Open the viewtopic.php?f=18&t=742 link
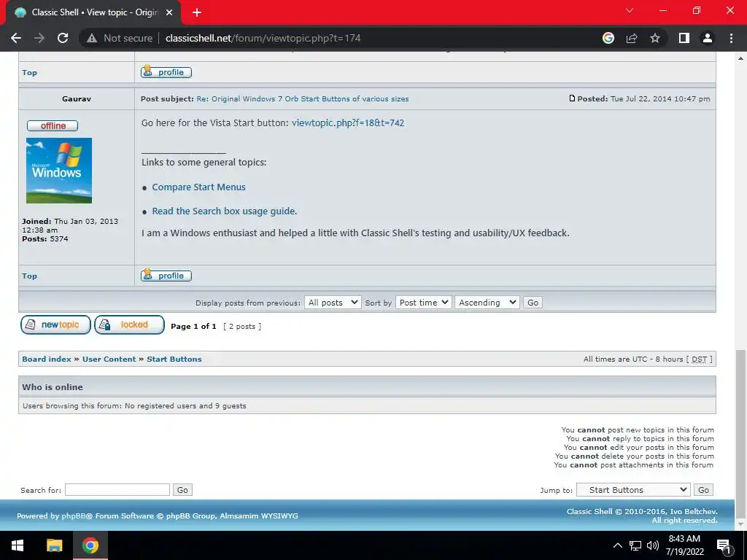Screen dimensions: 747x560 pos(348,122)
